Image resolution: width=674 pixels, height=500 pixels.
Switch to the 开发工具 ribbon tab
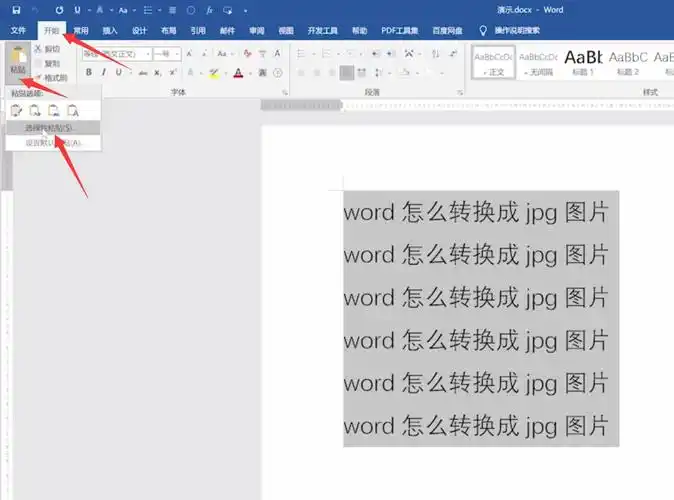point(322,31)
